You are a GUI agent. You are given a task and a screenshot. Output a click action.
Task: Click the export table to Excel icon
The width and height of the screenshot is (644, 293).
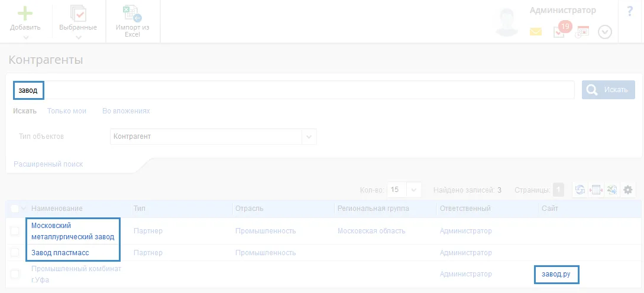pos(611,190)
